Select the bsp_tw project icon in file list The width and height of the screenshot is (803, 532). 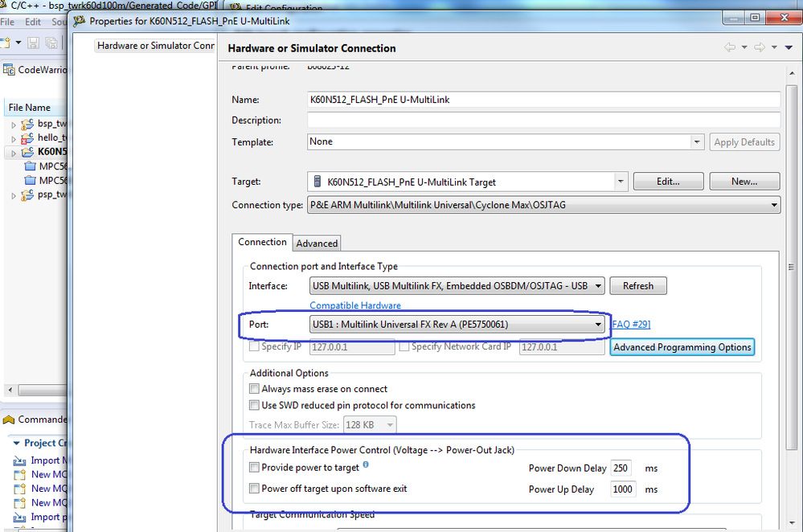pyautogui.click(x=27, y=124)
